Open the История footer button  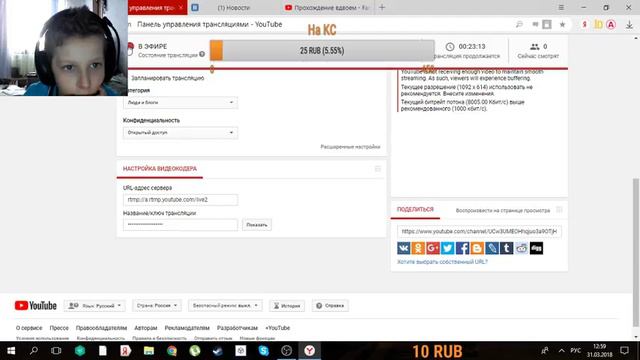(287, 305)
